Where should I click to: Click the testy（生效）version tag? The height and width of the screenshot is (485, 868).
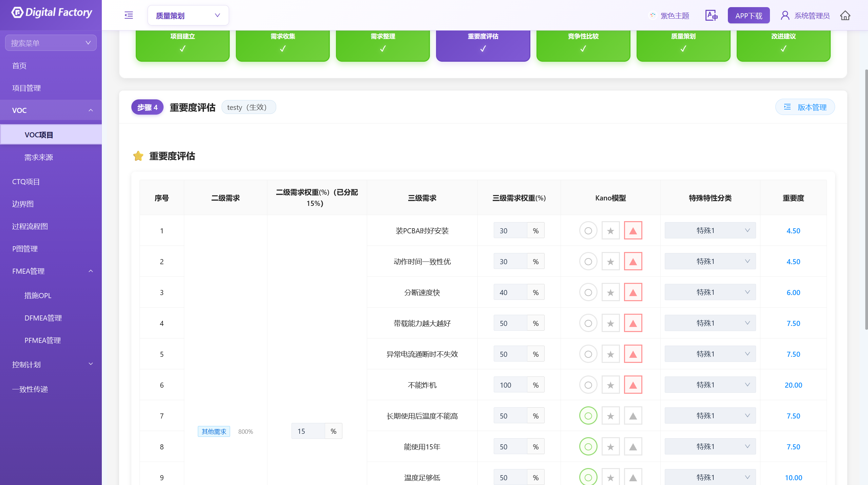248,107
